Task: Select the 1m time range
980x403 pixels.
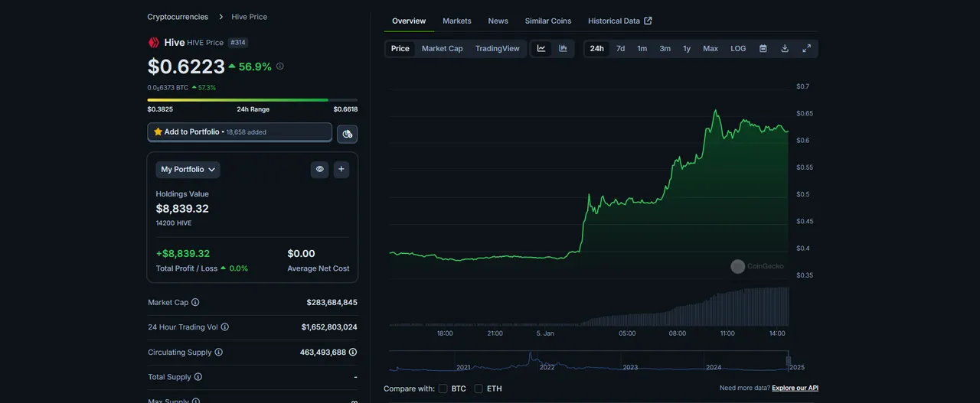Action: coord(642,48)
